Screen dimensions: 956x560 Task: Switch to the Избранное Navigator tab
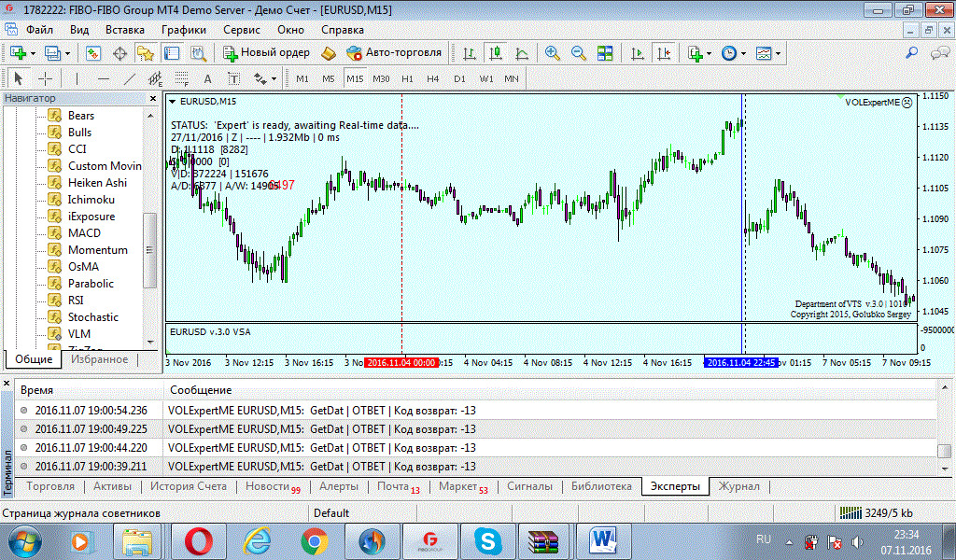(99, 359)
